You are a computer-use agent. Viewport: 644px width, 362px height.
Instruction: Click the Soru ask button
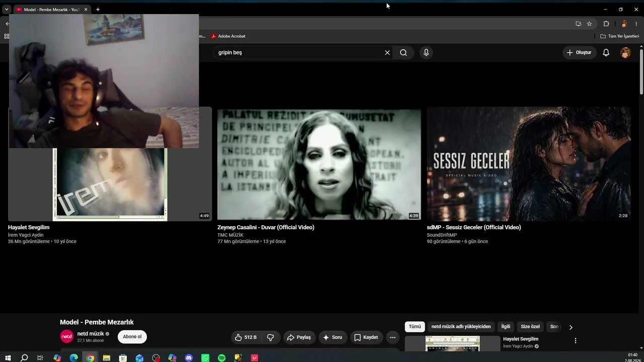pos(333,337)
